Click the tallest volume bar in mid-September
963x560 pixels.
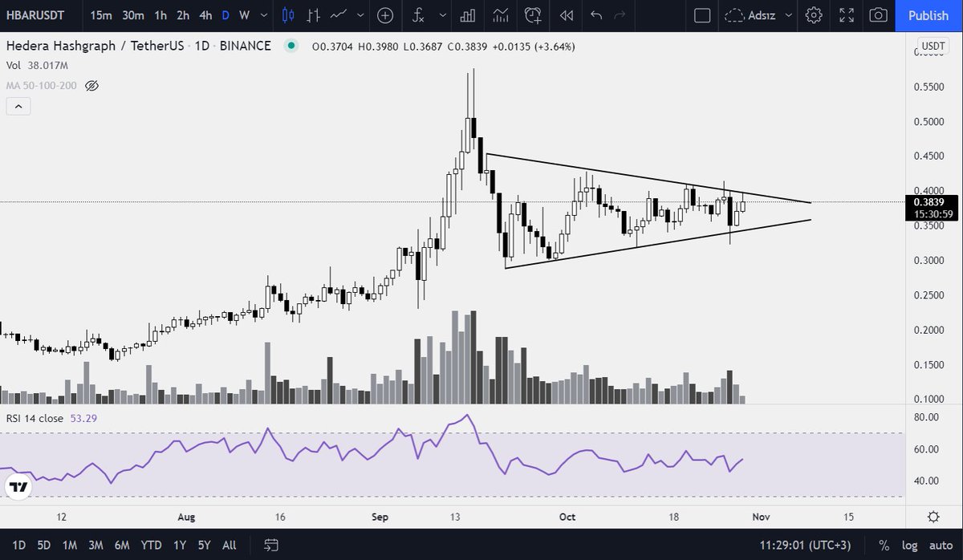click(x=473, y=356)
